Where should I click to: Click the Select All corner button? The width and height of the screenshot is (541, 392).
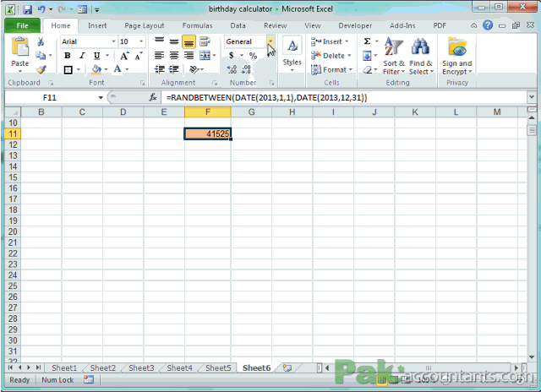tap(13, 112)
